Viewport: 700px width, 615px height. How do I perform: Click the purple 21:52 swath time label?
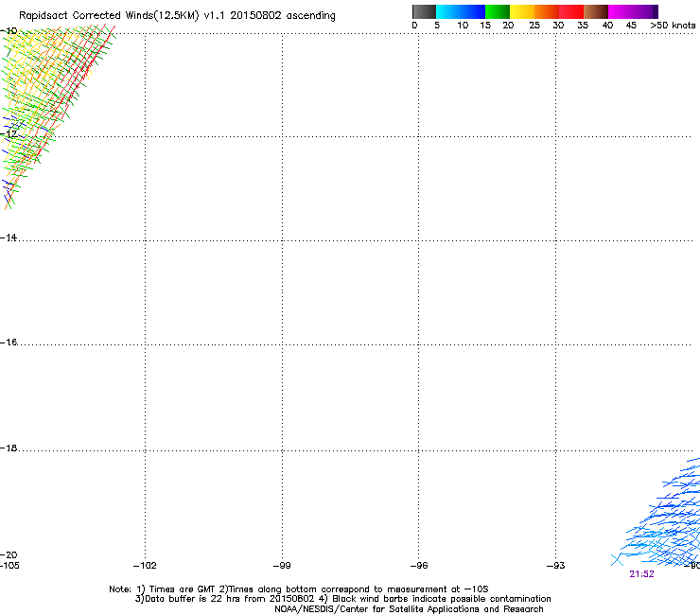click(641, 574)
